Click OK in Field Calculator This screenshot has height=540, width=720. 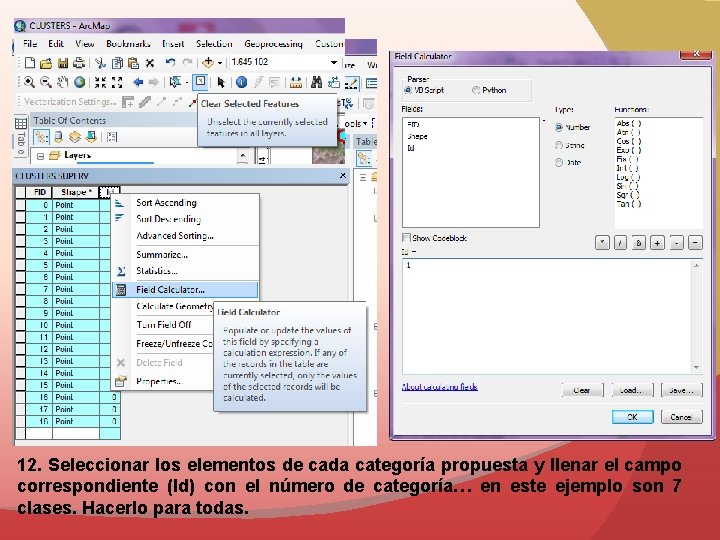click(632, 417)
